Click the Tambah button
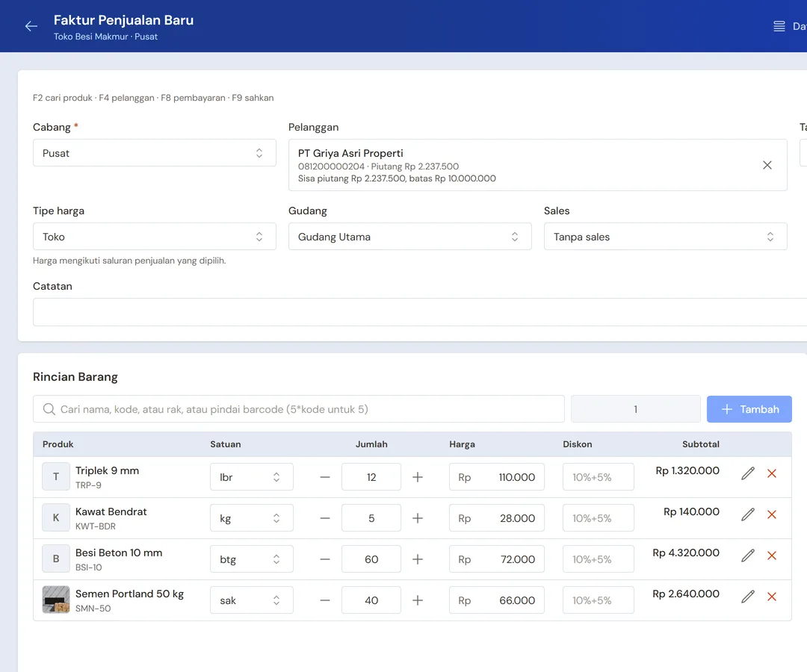The height and width of the screenshot is (672, 807). (x=749, y=409)
